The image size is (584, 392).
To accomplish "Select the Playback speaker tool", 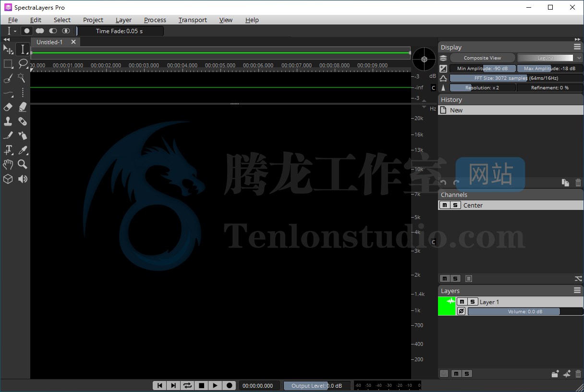I will point(23,179).
